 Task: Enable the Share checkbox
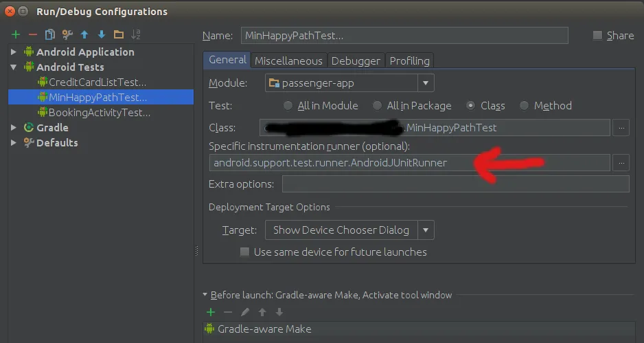tap(597, 35)
